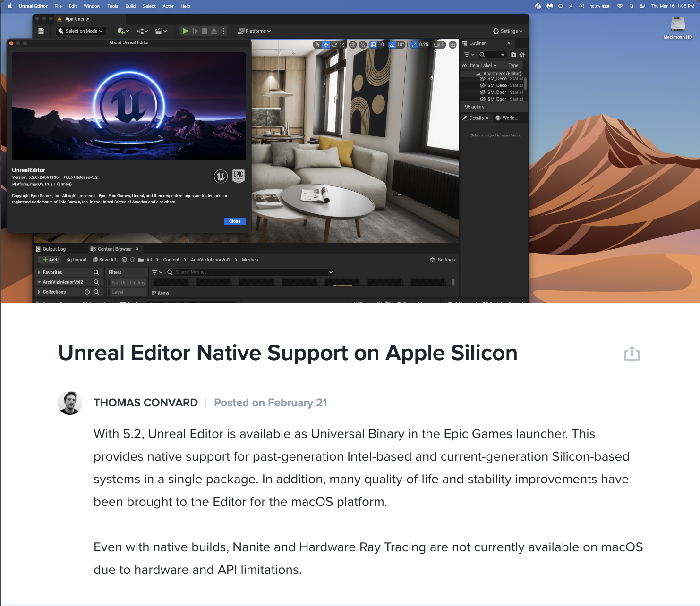This screenshot has width=700, height=606.
Task: Collapse the ArchVizInteriorVol2 tree section
Action: pos(39,282)
